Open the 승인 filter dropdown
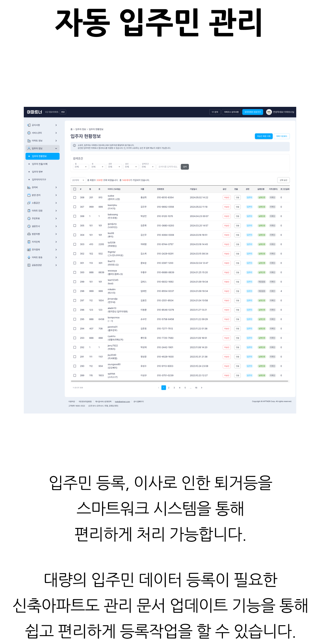 tap(131, 167)
